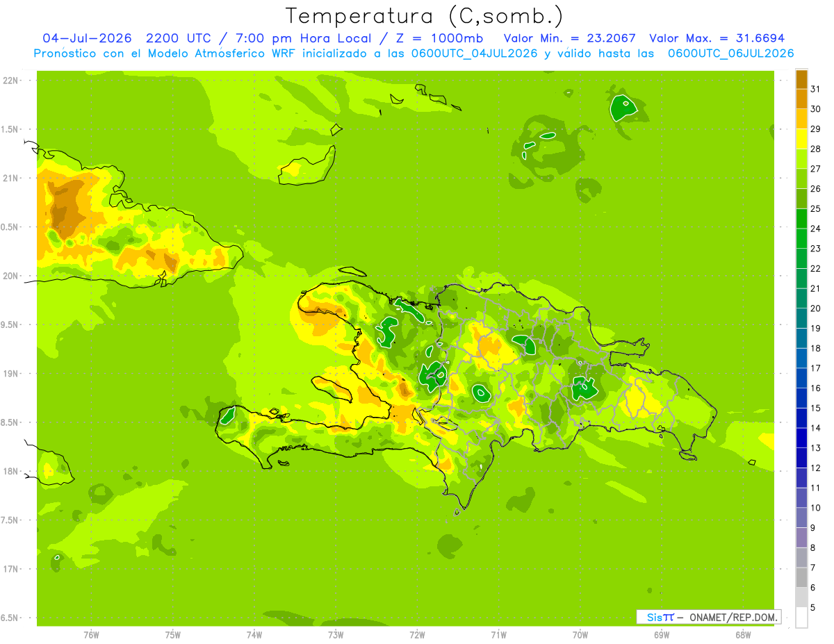Click the '74W' longitude axis label
This screenshot has width=834, height=644.
point(254,634)
